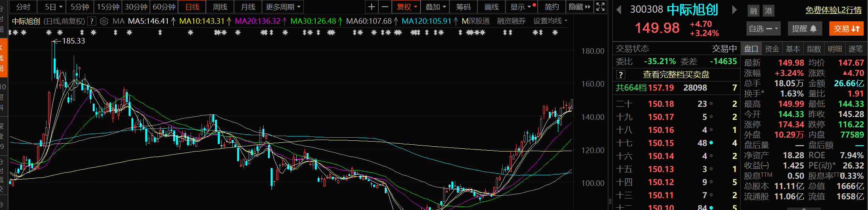Hide the side panel with 隐藏 arrows

tap(580, 7)
